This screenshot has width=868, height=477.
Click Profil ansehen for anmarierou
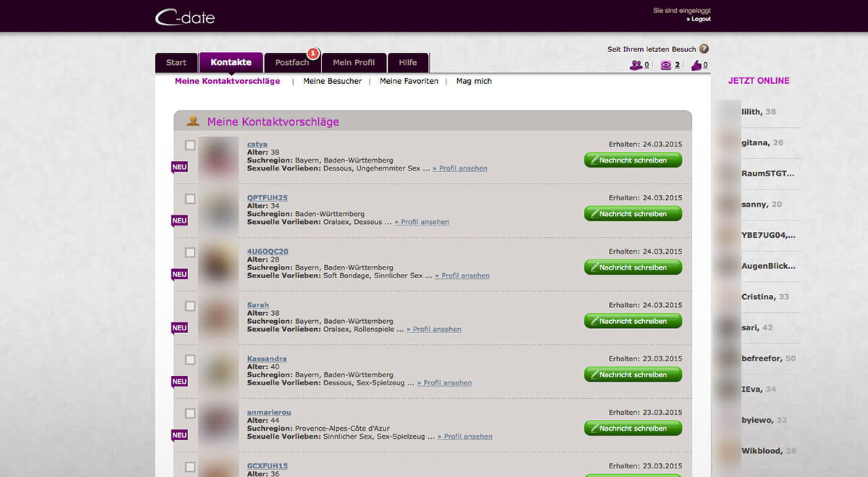[465, 437]
